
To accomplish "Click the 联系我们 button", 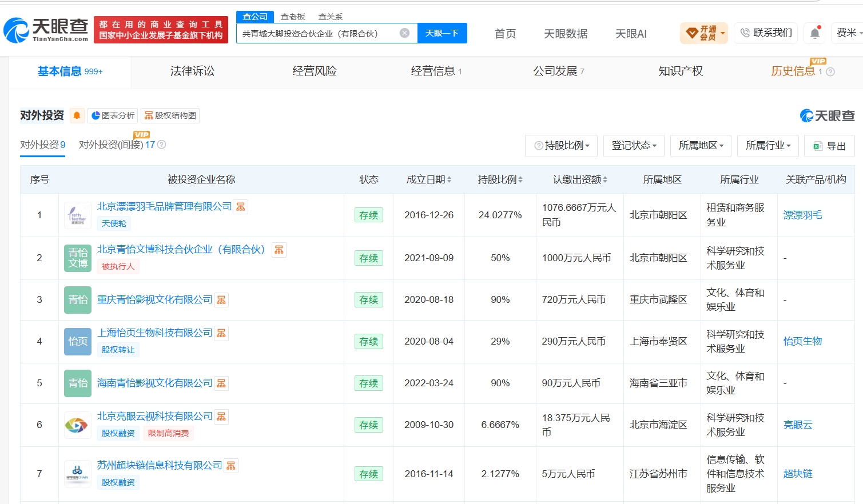I will (766, 33).
